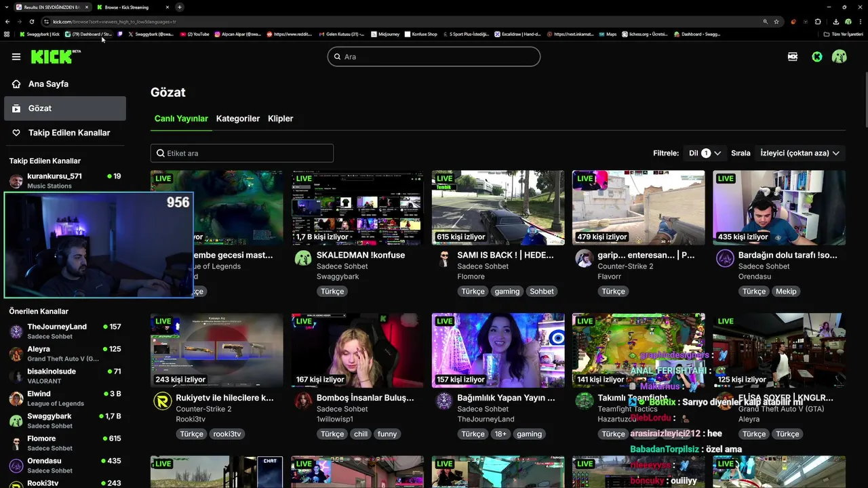
Task: Open bisakinolsude channel in the sidebar
Action: 65,376
